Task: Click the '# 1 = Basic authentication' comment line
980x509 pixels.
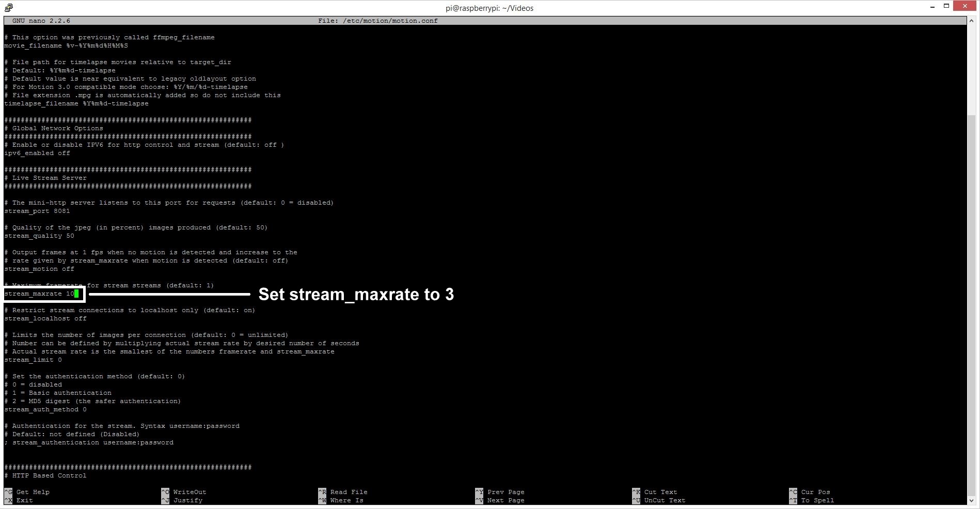Action: [x=58, y=393]
